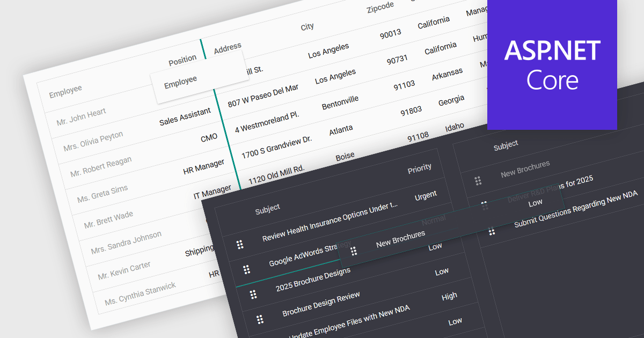Click the Address column header
The image size is (644, 338).
(228, 48)
